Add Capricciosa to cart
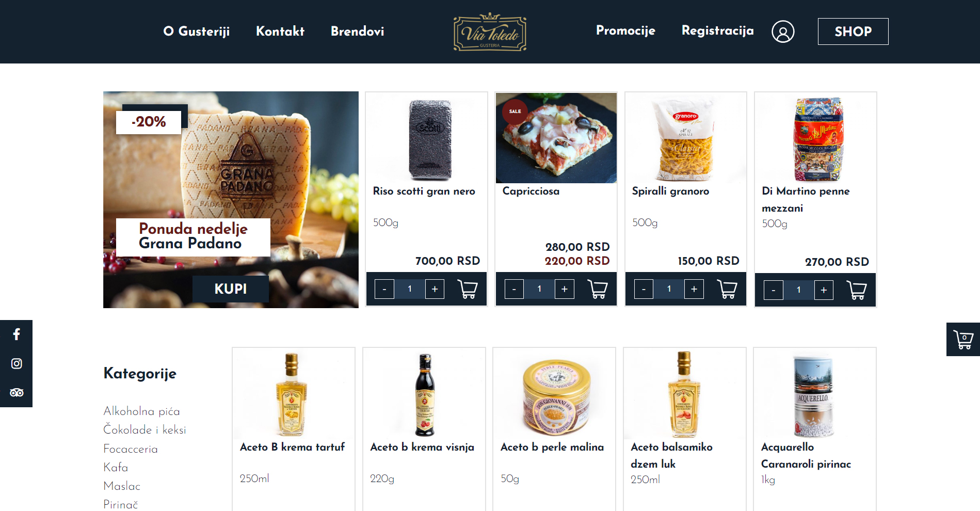This screenshot has width=980, height=511. pos(598,289)
